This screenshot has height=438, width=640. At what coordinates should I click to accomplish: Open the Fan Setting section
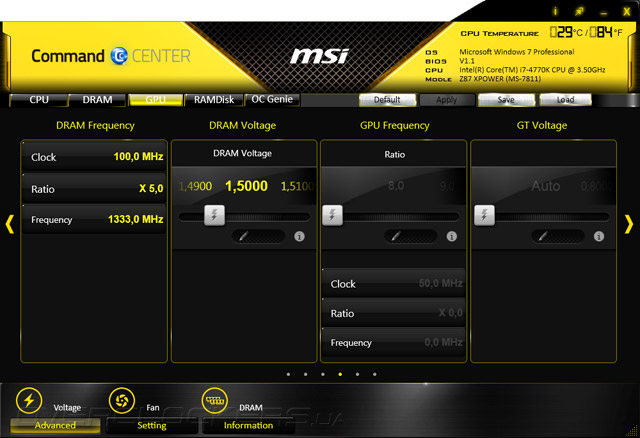(152, 425)
